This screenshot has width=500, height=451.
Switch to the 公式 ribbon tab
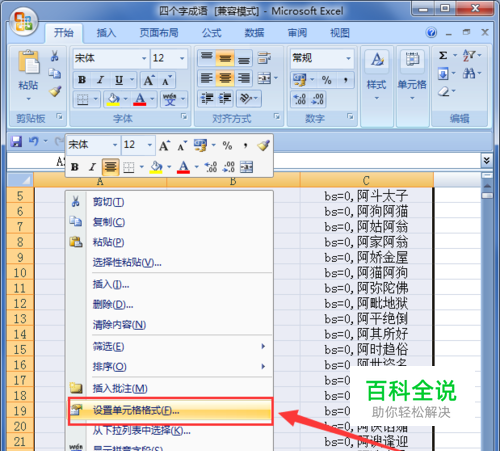[x=211, y=33]
